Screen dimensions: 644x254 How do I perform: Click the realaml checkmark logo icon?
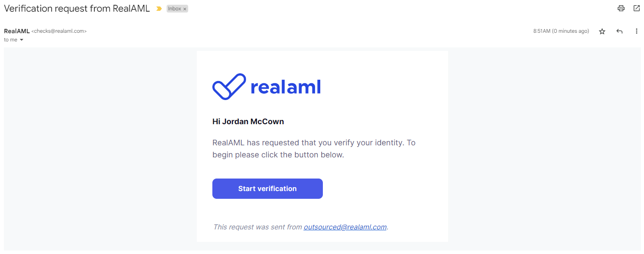point(229,87)
